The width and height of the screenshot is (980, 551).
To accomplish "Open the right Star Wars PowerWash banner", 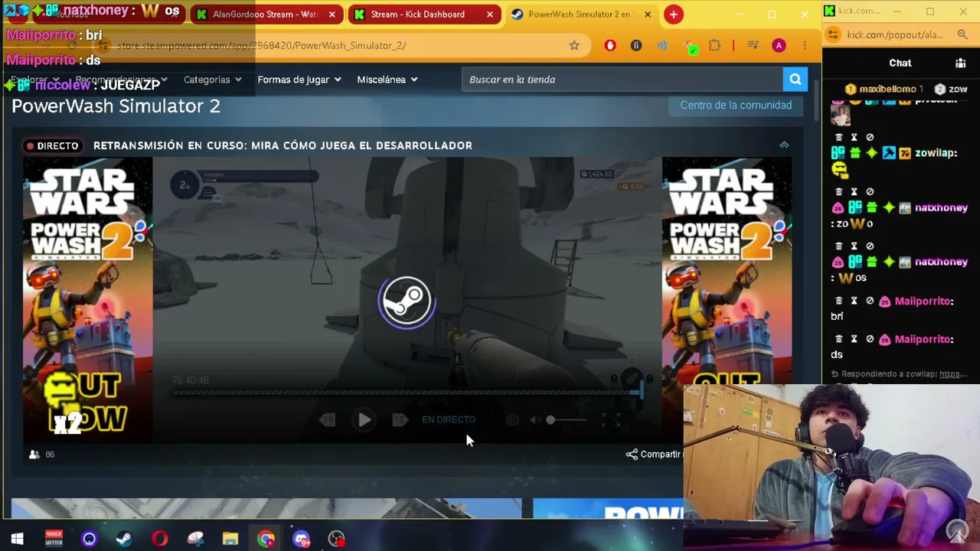I will [x=727, y=272].
